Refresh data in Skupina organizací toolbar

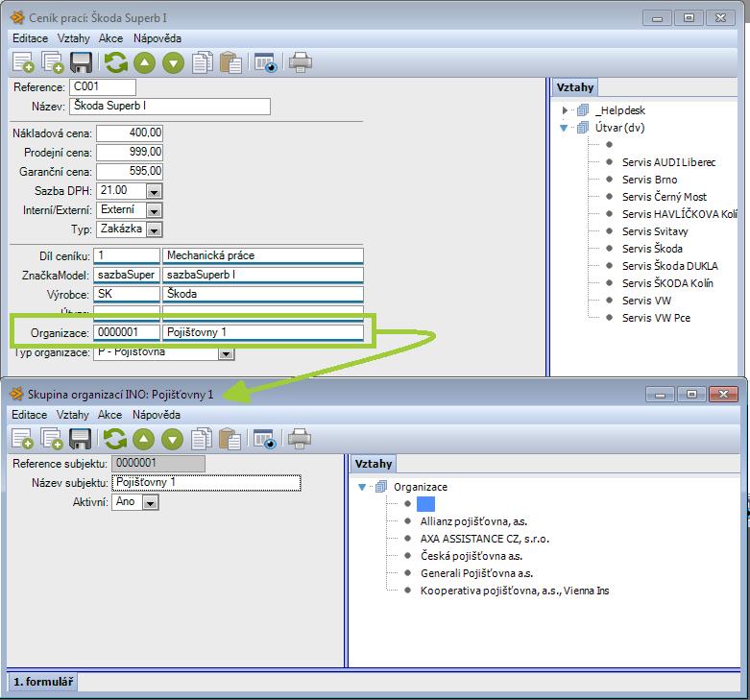(115, 439)
